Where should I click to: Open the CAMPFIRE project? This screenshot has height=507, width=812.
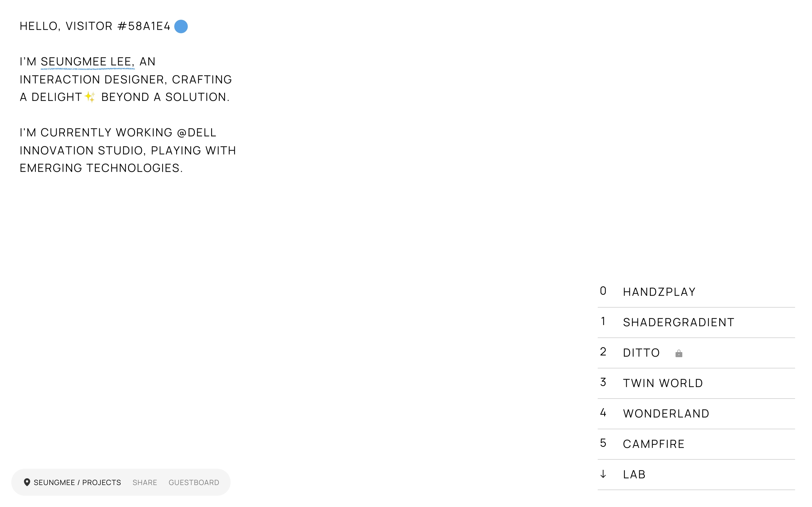click(x=653, y=444)
